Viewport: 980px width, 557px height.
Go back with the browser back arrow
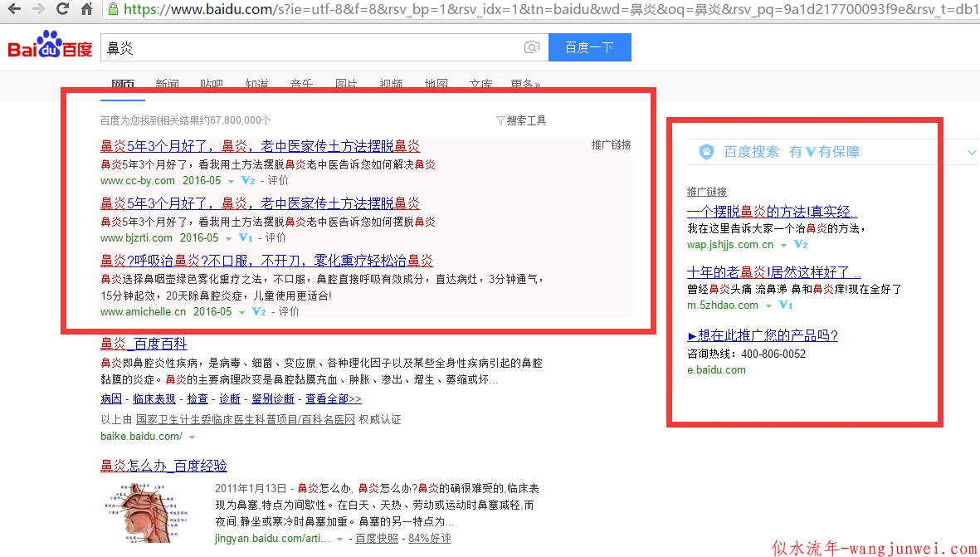point(14,9)
